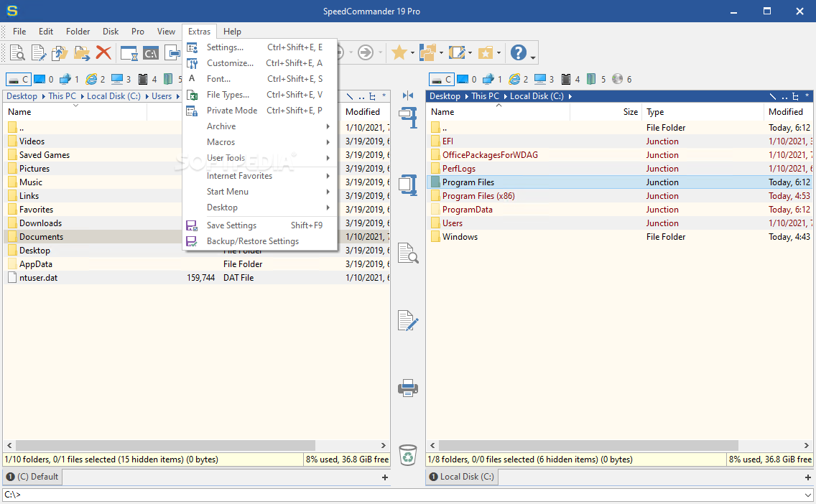Click the edit file toolbar icon
The image size is (816, 504).
[x=39, y=52]
